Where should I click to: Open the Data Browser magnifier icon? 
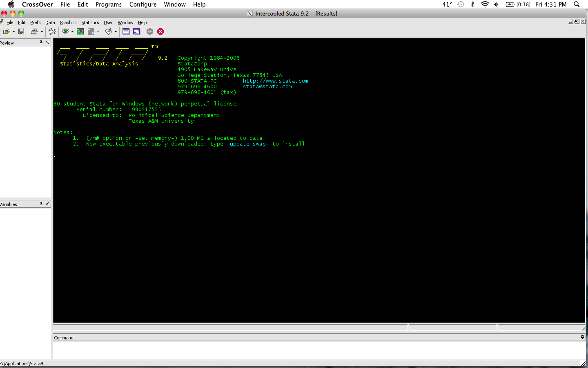point(136,31)
